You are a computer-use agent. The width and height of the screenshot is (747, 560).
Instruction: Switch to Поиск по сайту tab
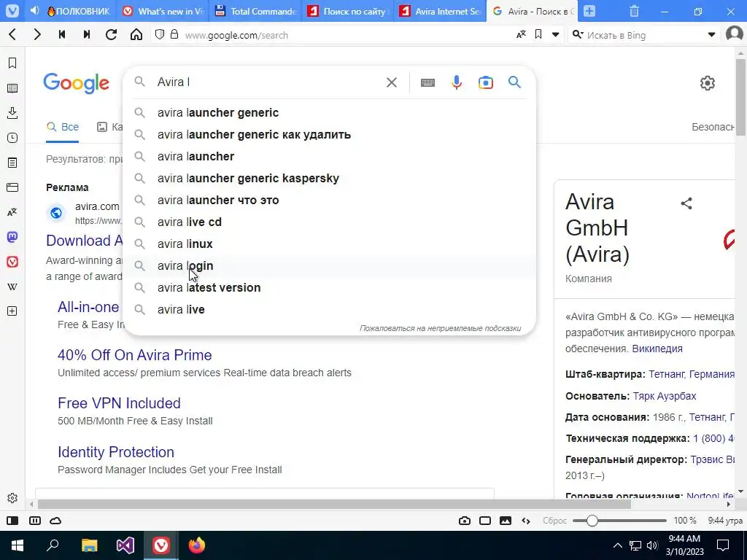click(x=348, y=11)
